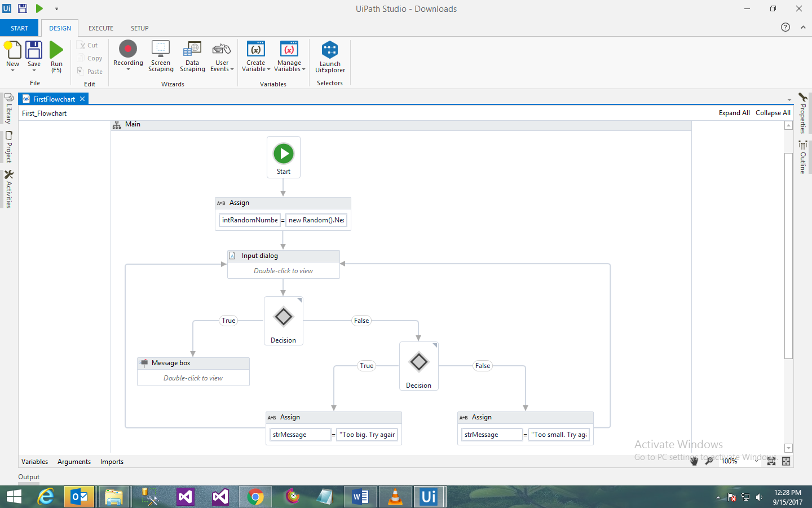
Task: Click the Windows Start button
Action: 14,497
